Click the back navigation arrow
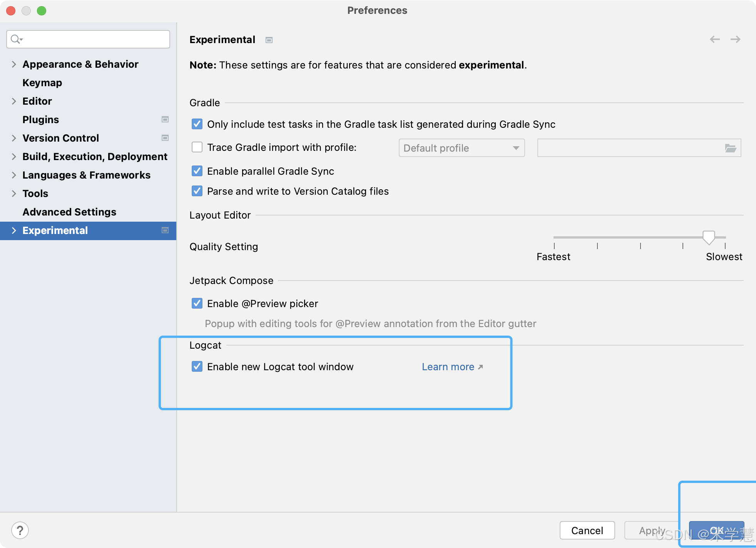Screen dimensions: 756x548 click(x=715, y=39)
